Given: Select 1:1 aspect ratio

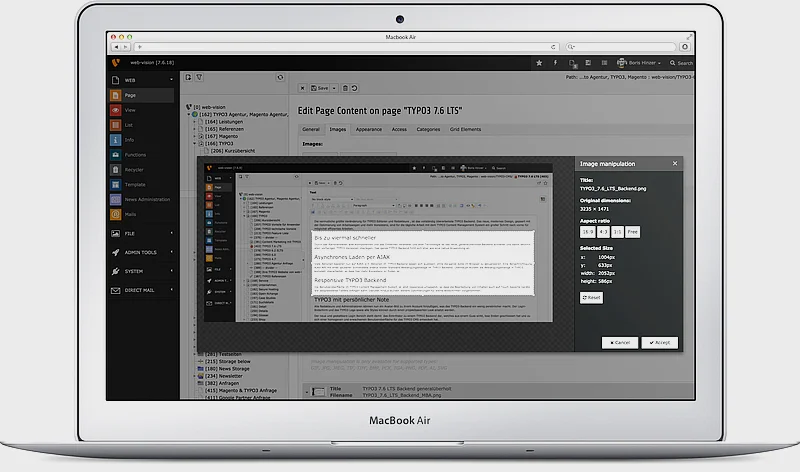Looking at the screenshot, I should point(617,232).
